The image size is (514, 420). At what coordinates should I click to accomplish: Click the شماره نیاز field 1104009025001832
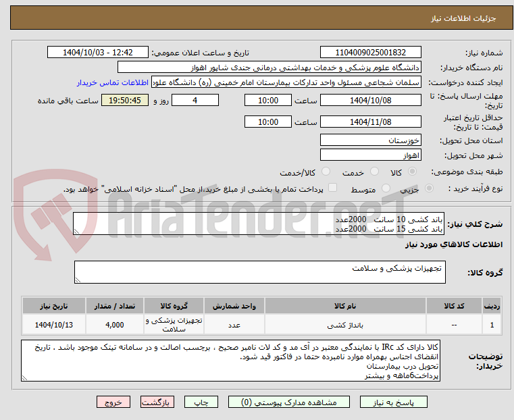pos(370,53)
